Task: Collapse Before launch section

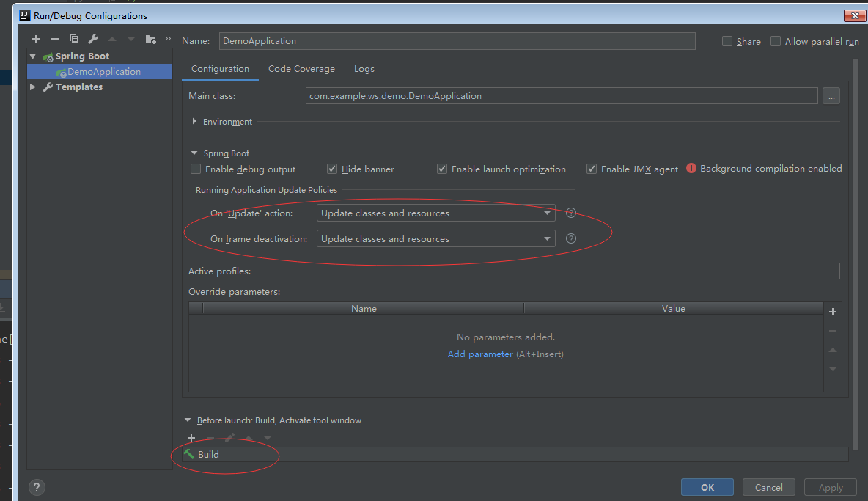Action: [188, 420]
